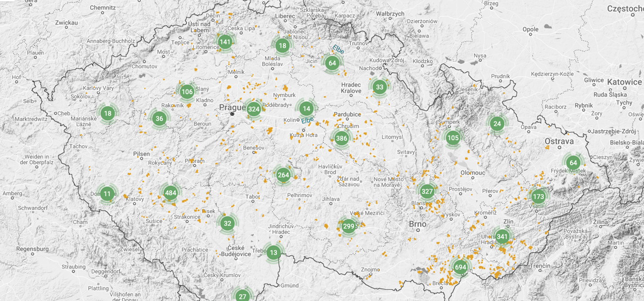Select the 105 cluster near Šumperk

click(x=452, y=138)
